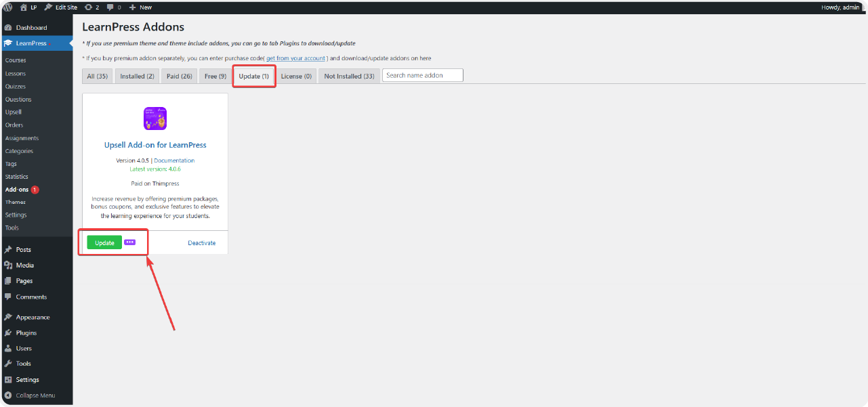Screen dimensions: 868x407
Task: Switch to the All (35) tab
Action: pyautogui.click(x=98, y=76)
